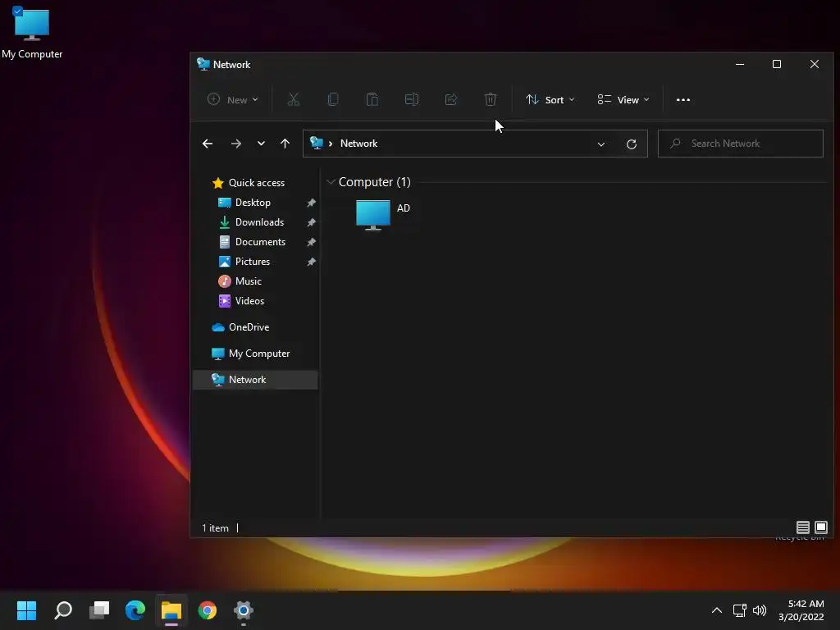Click pin icon next to Documents

pos(311,242)
